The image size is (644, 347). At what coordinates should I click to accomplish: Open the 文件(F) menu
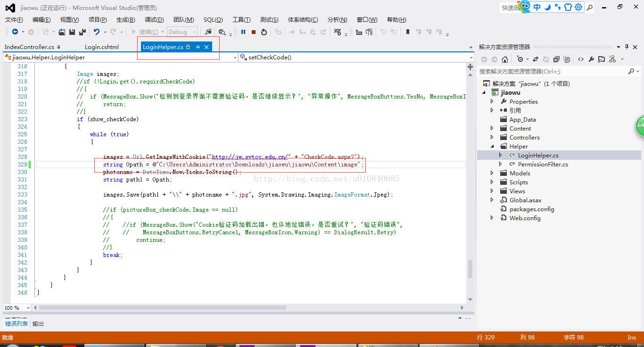[14, 19]
